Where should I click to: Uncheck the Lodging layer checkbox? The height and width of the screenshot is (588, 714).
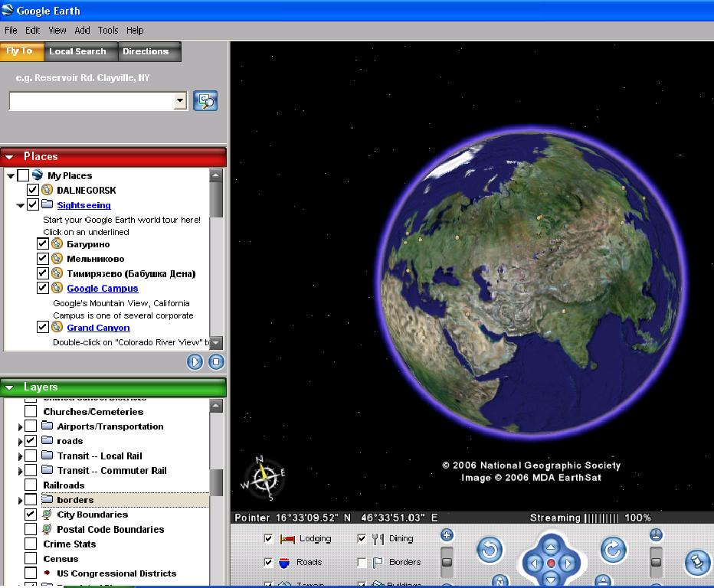coord(268,539)
